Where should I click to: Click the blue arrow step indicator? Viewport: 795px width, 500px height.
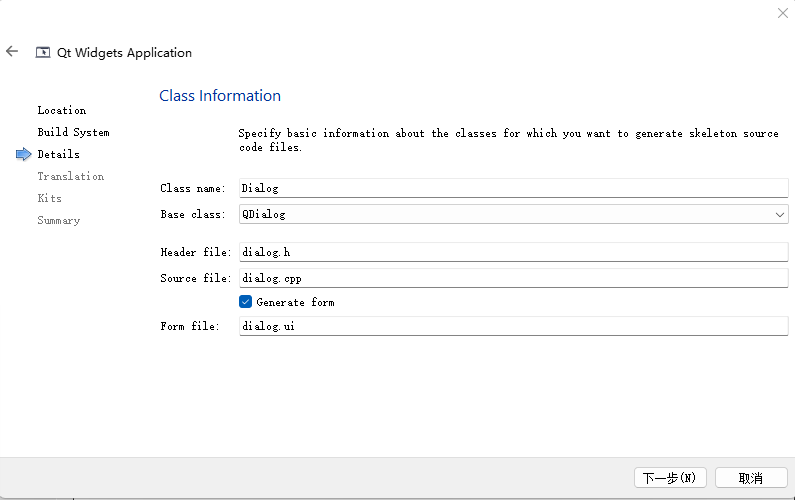coord(24,154)
